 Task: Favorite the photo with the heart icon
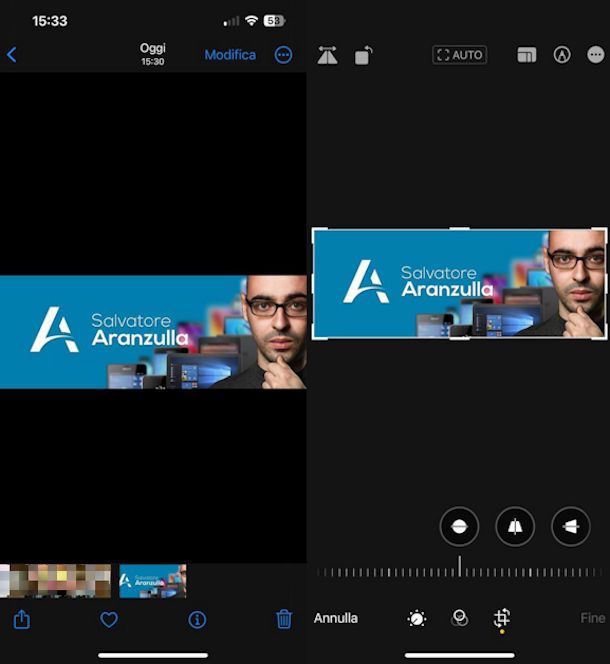coord(109,620)
